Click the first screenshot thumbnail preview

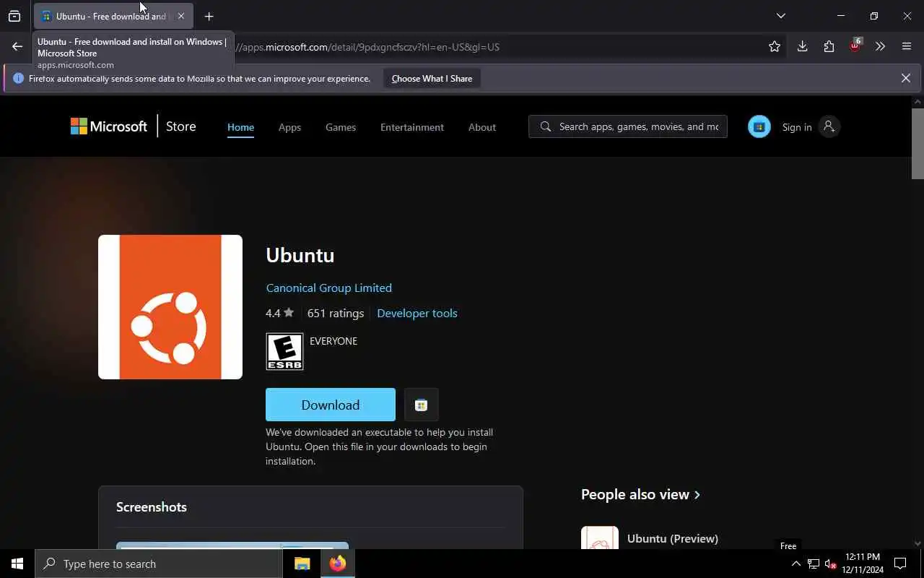232,545
